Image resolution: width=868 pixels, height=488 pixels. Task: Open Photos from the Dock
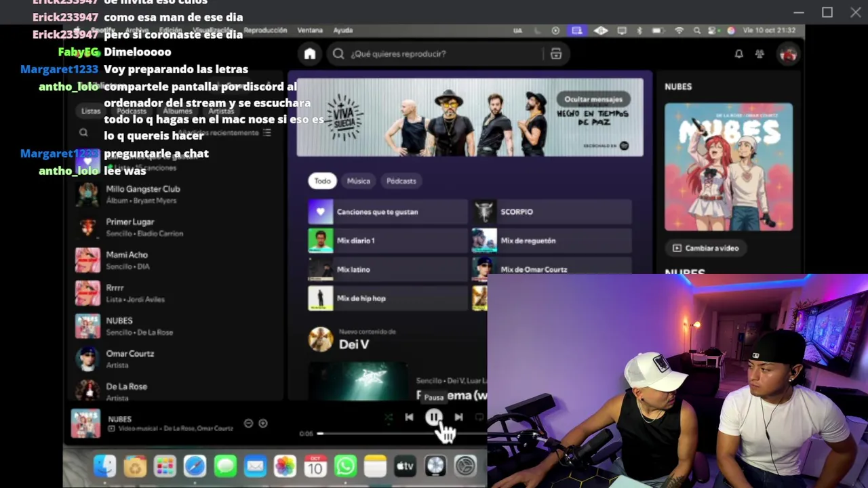click(285, 466)
